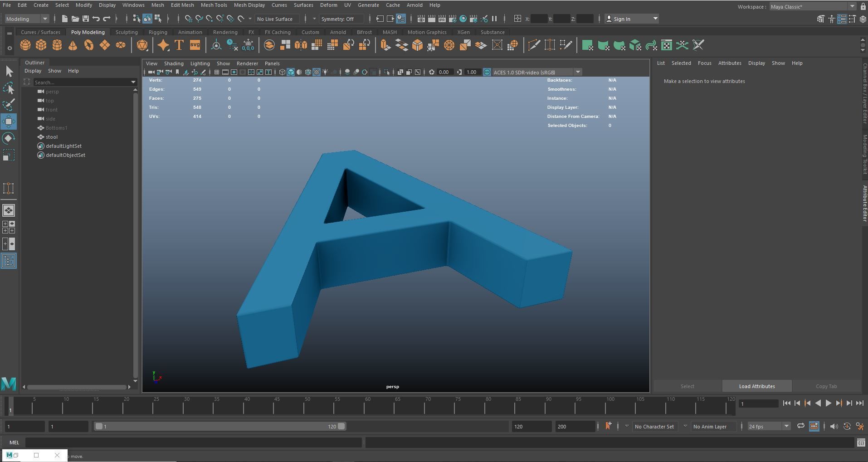868x462 pixels.
Task: Click the Select button in Attribute Editor
Action: pyautogui.click(x=687, y=386)
